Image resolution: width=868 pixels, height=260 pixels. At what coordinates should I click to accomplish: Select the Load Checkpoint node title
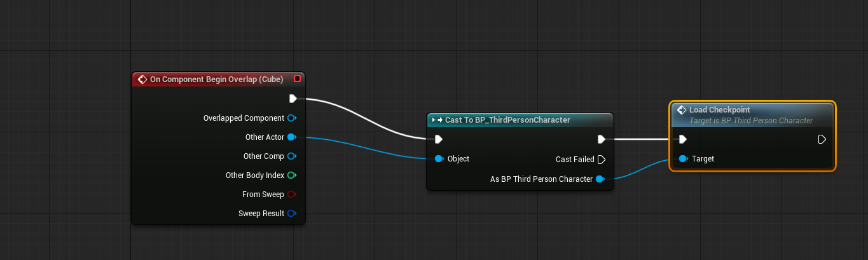coord(720,110)
